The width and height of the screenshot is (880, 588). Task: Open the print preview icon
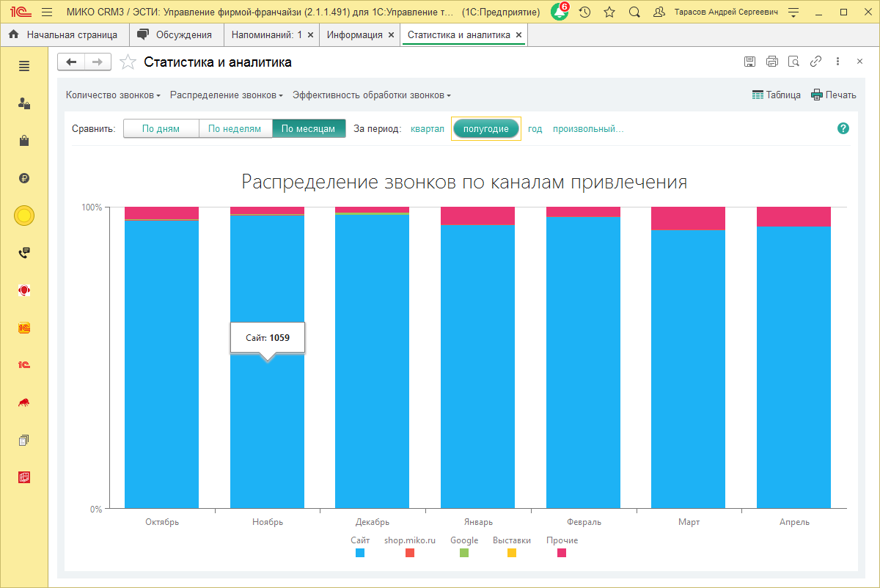pyautogui.click(x=793, y=62)
